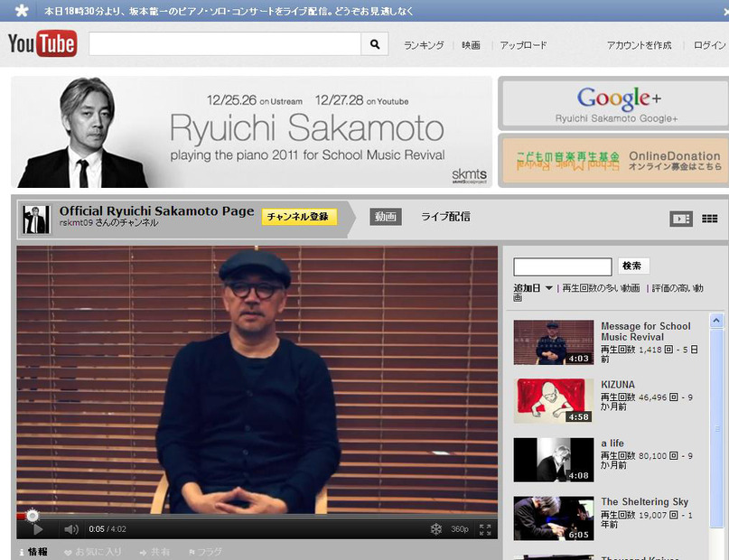Open the 追加日 sort dropdown arrow
Viewport: 729px width, 560px height.
pyautogui.click(x=548, y=288)
